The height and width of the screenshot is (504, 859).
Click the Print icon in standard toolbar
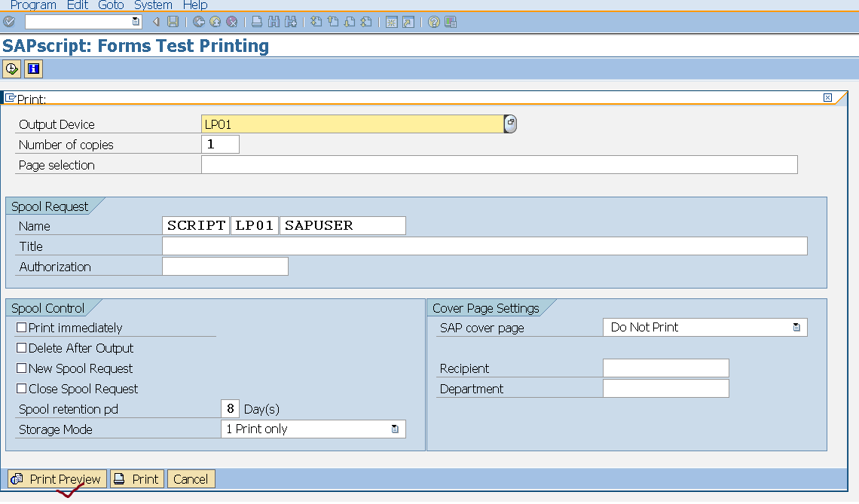click(257, 22)
